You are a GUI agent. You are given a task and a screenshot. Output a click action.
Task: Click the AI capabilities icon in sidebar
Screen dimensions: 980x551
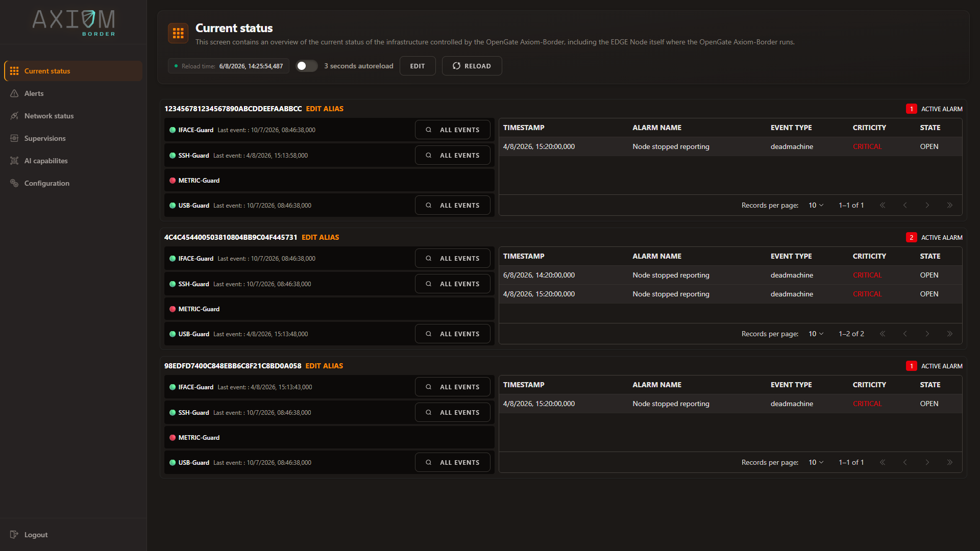14,161
